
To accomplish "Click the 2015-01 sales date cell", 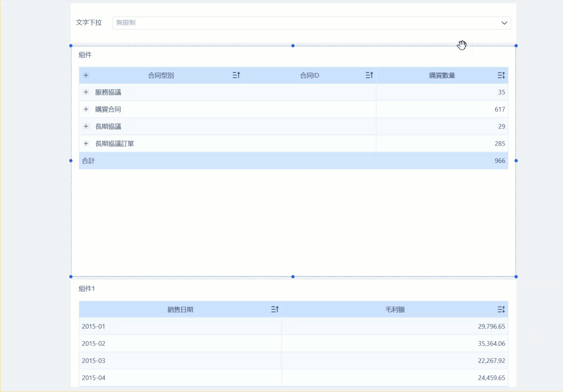I will (x=94, y=326).
